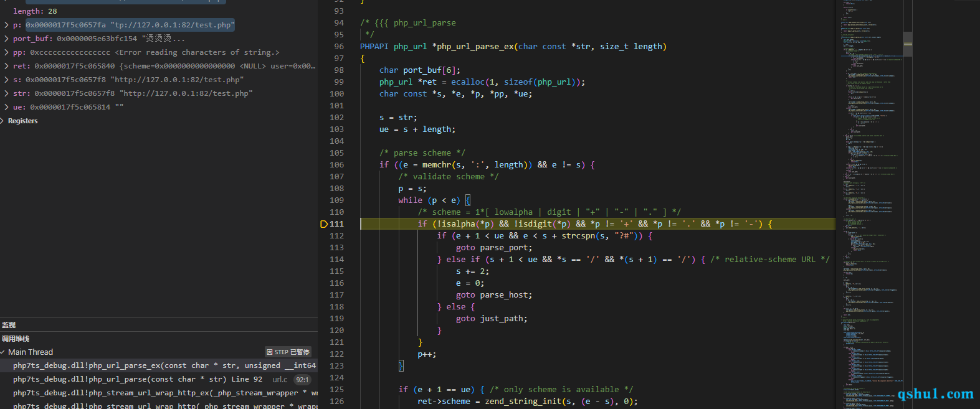Click the memchr(s, ':', length) if statement
980x409 pixels.
point(487,165)
